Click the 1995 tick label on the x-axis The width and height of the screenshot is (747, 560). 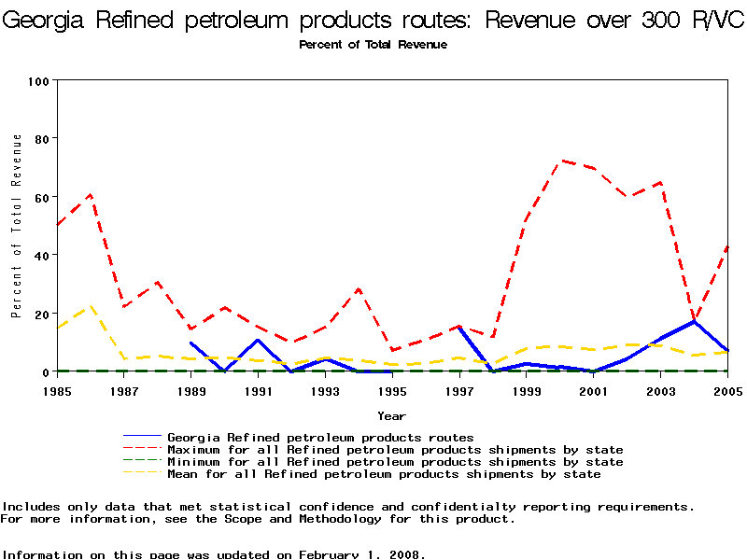(x=391, y=391)
